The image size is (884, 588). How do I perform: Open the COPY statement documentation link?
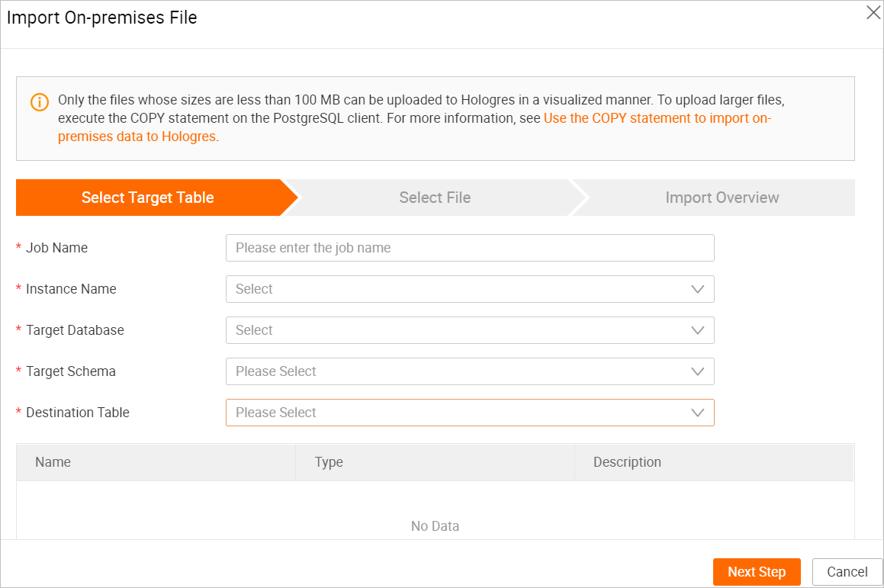[x=657, y=118]
